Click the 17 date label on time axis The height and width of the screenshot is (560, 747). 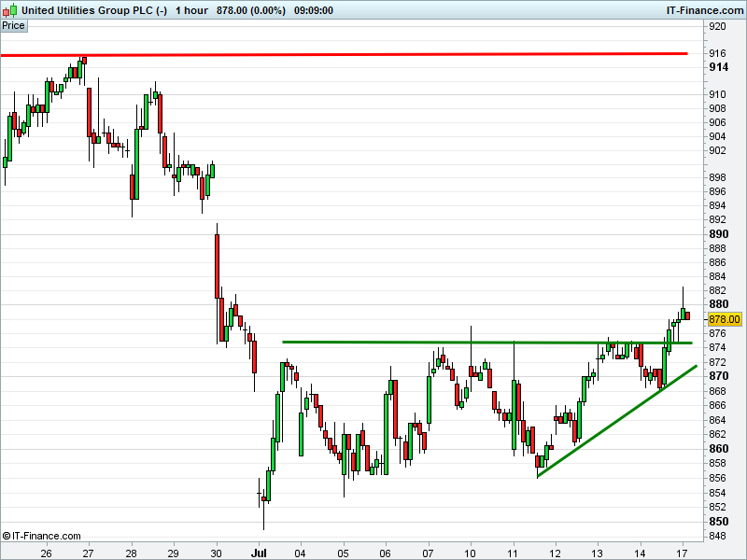[683, 553]
